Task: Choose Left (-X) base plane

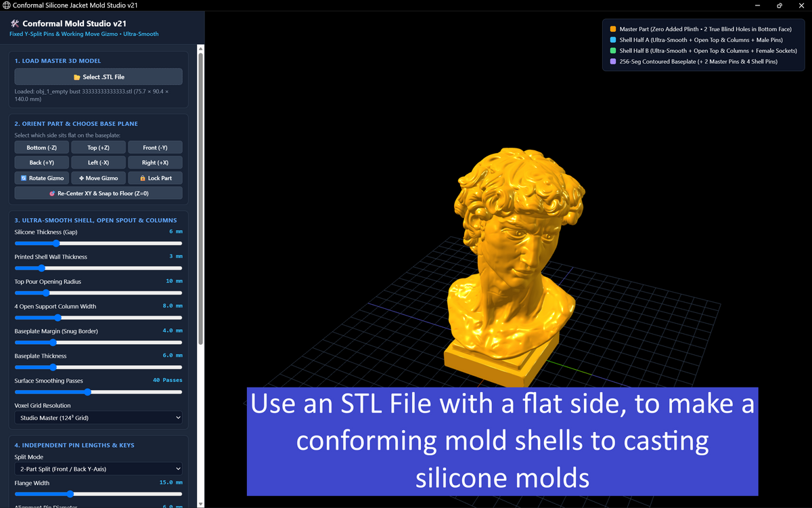Action: [98, 163]
